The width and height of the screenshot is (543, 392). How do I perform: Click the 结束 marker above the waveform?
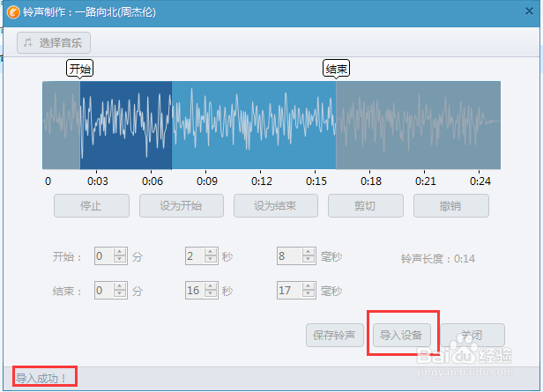click(336, 69)
